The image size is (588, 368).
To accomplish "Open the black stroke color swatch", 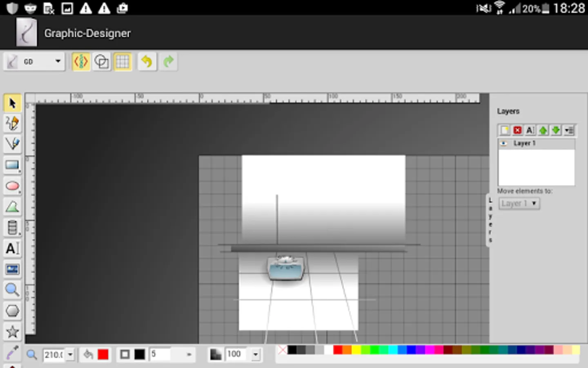I will tap(140, 354).
